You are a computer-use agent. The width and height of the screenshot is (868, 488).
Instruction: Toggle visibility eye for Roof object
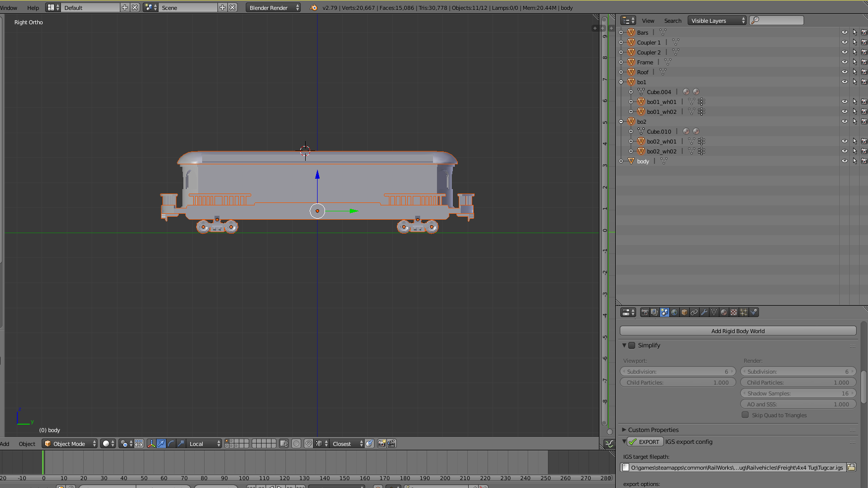click(x=845, y=72)
